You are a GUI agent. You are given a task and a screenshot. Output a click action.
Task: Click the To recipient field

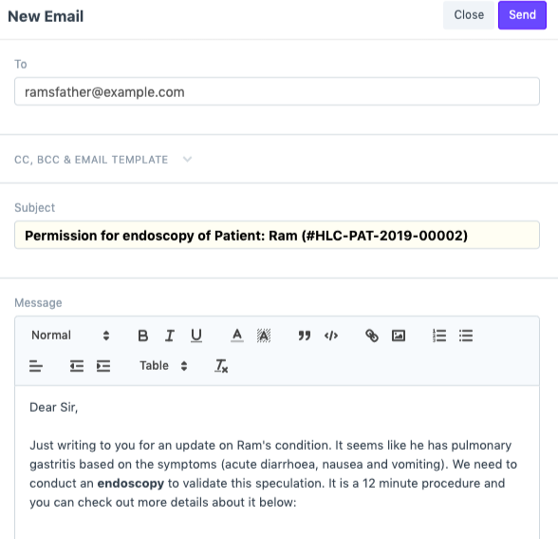pyautogui.click(x=277, y=91)
